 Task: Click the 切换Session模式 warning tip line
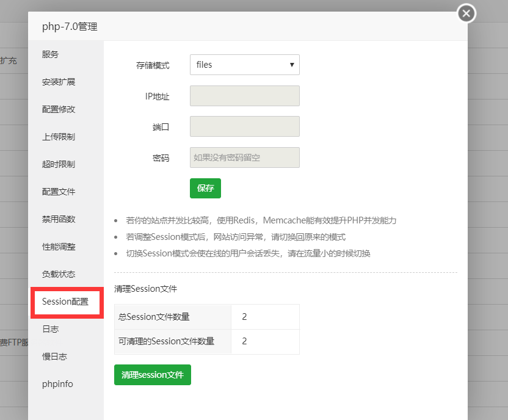pos(248,253)
